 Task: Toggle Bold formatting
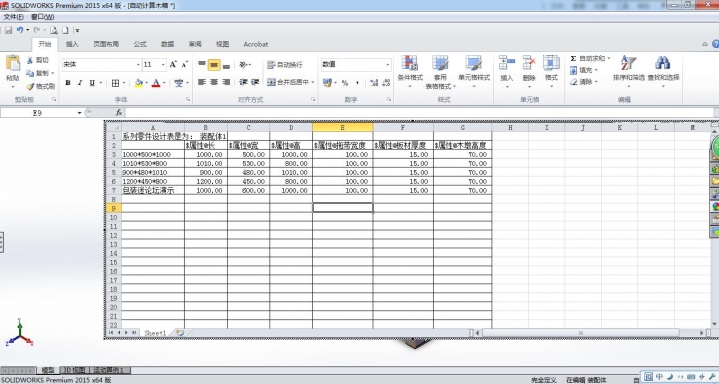click(x=68, y=83)
